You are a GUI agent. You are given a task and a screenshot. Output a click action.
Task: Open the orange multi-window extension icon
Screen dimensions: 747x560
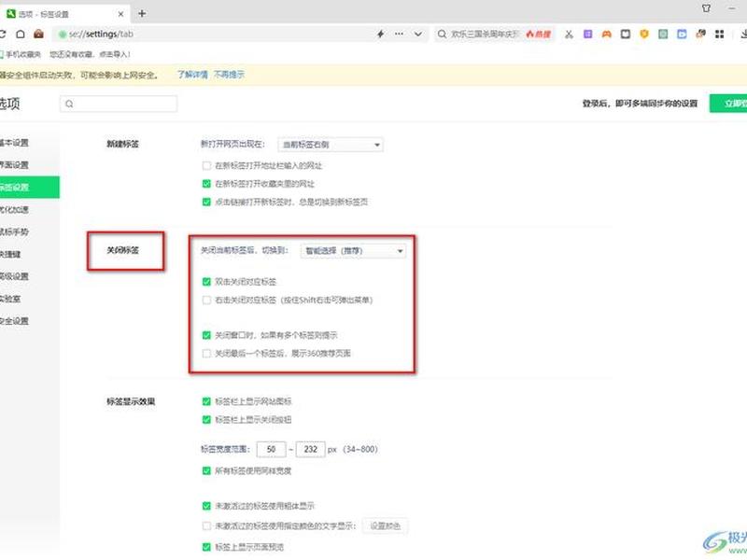click(701, 34)
